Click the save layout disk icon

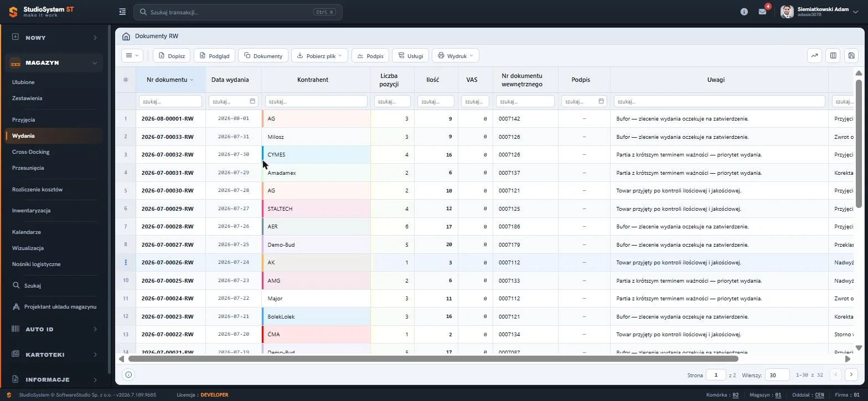851,55
